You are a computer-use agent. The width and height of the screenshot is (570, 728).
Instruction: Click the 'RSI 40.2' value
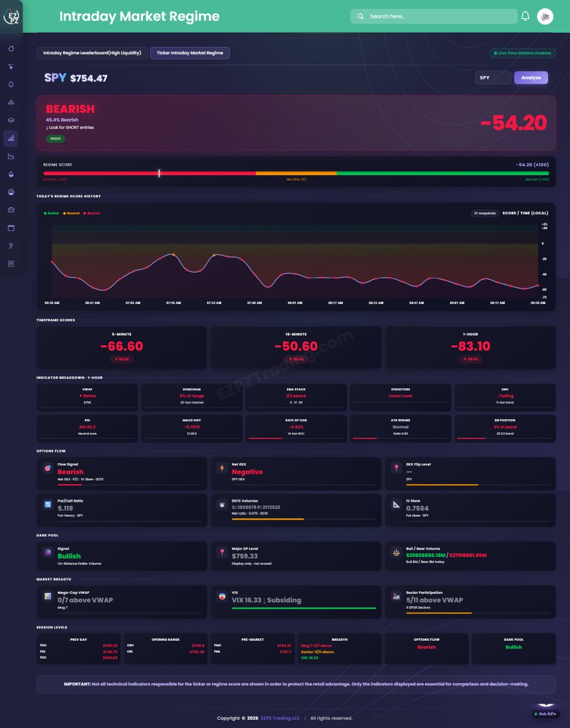87,426
